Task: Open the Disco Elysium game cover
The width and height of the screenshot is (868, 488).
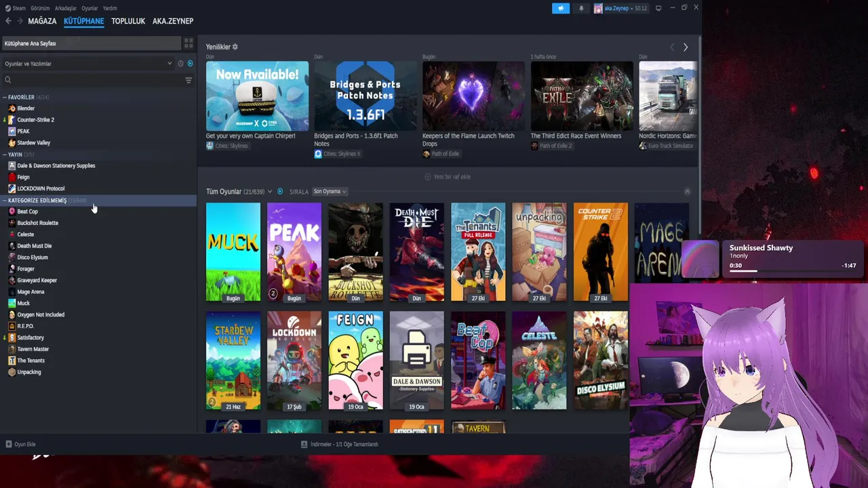Action: 600,361
